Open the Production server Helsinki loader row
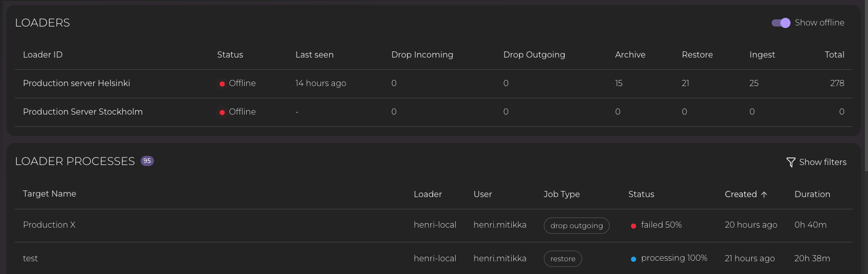This screenshot has width=868, height=274. (76, 83)
